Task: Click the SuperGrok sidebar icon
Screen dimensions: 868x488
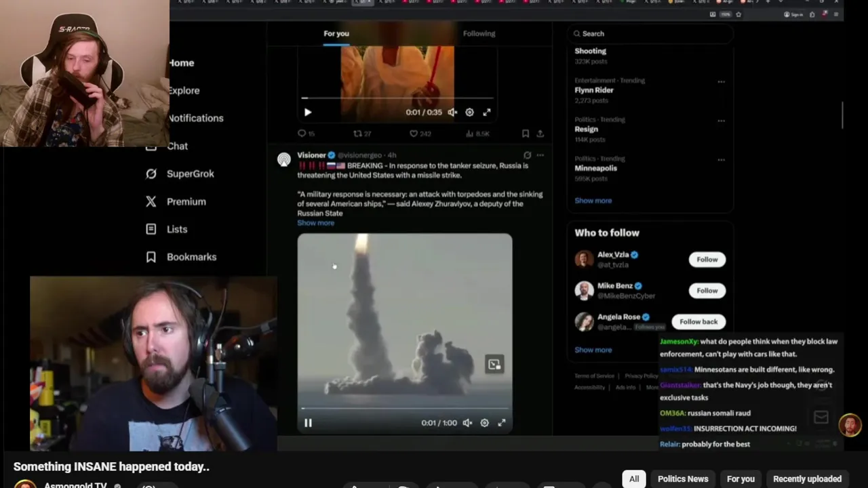Action: pos(151,174)
